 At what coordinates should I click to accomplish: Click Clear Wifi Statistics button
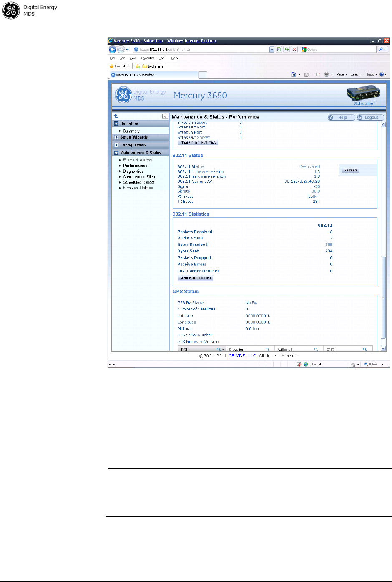point(195,278)
